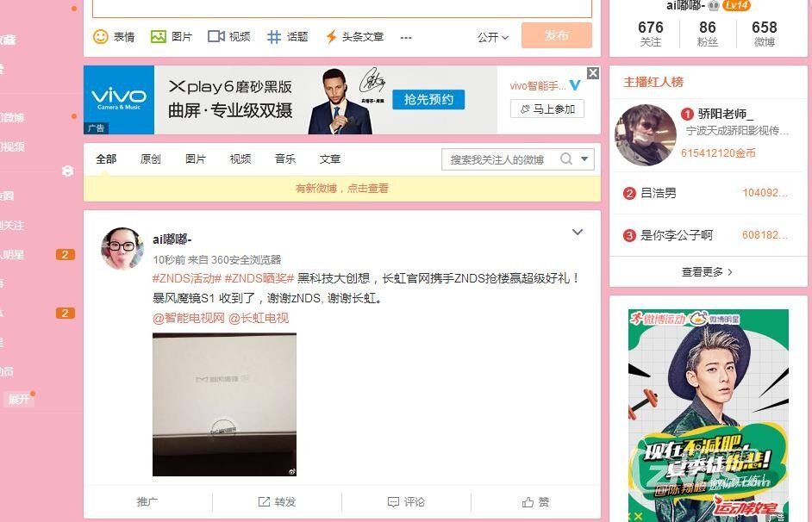
Task: Expand 查看更多 in anchor ranking
Action: pos(708,272)
